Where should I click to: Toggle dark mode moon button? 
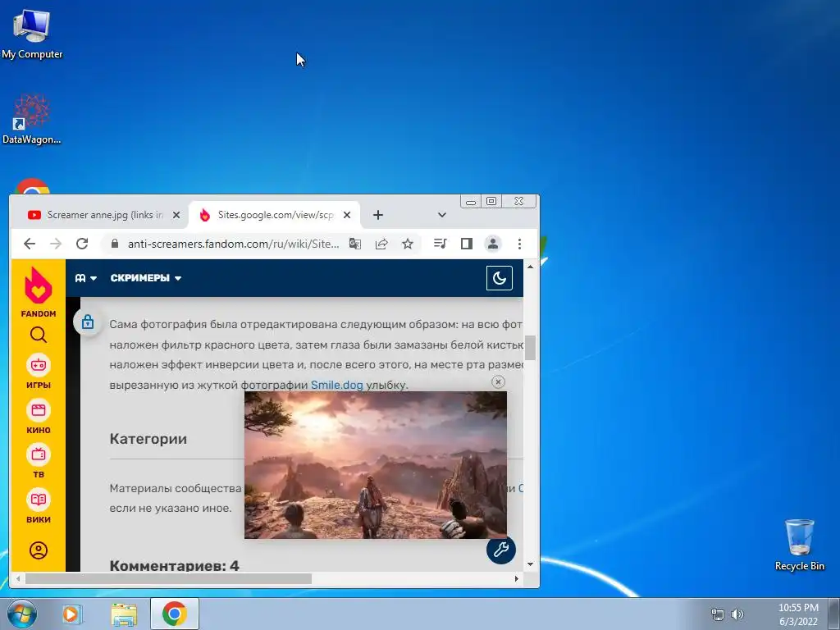500,278
